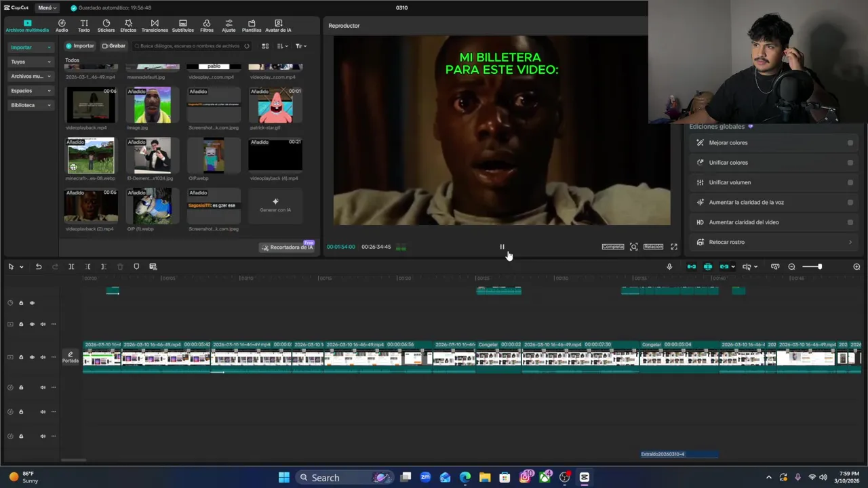Screen dimensions: 868x488
Task: Click the media search input field
Action: (191, 46)
